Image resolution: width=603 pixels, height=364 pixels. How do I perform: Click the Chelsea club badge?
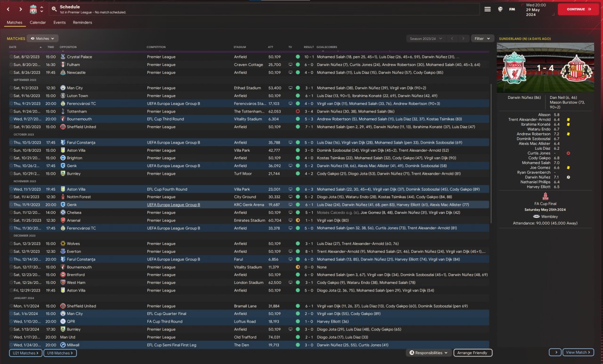[x=63, y=212]
